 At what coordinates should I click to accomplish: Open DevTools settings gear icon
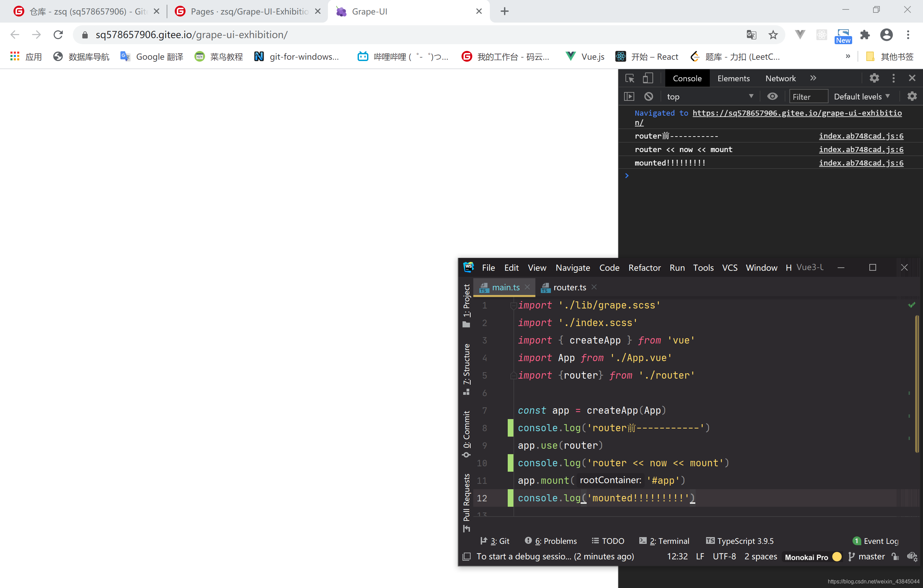(874, 78)
